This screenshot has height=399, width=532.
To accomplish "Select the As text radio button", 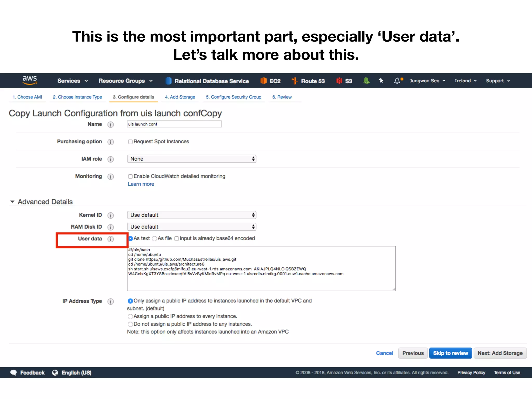I will (131, 238).
